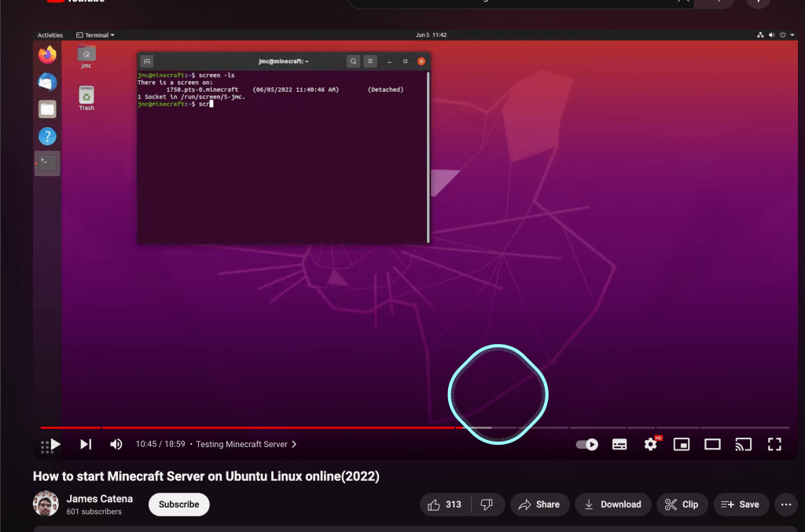The height and width of the screenshot is (532, 805).
Task: Search in the terminal window
Action: point(353,61)
